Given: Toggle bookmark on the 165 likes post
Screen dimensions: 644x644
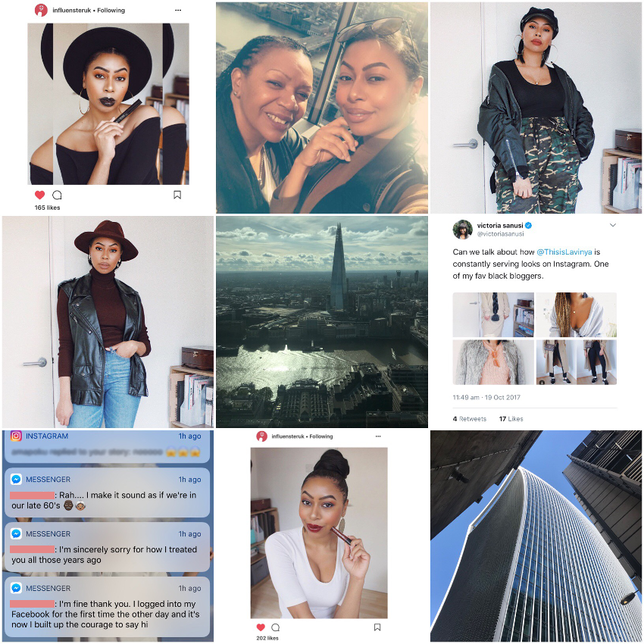Looking at the screenshot, I should point(177,195).
